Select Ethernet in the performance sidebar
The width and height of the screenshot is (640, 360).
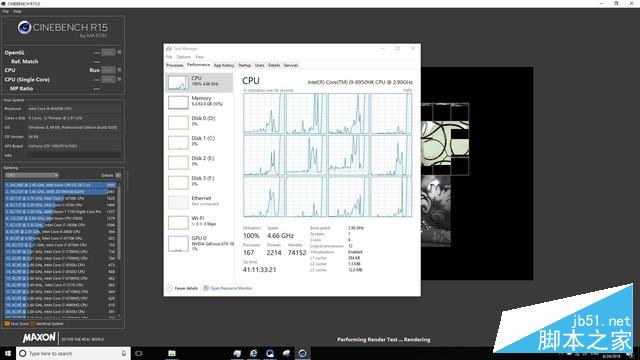[x=199, y=202]
